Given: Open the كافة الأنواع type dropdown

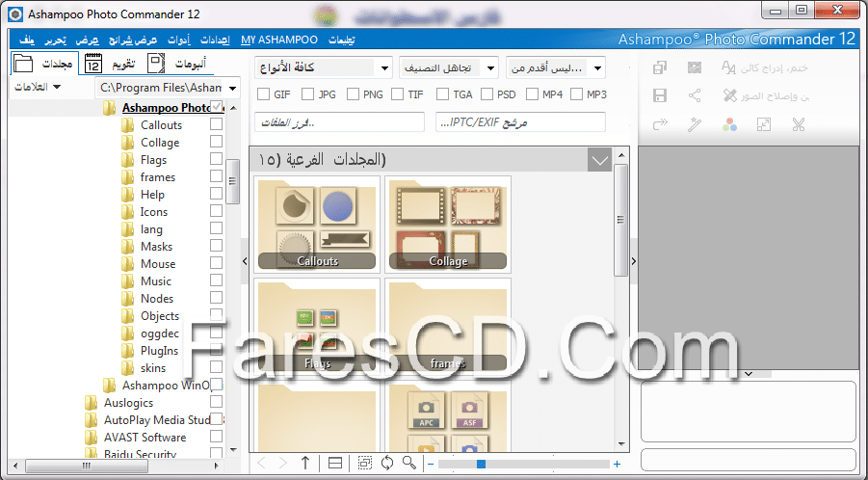Looking at the screenshot, I should [324, 67].
